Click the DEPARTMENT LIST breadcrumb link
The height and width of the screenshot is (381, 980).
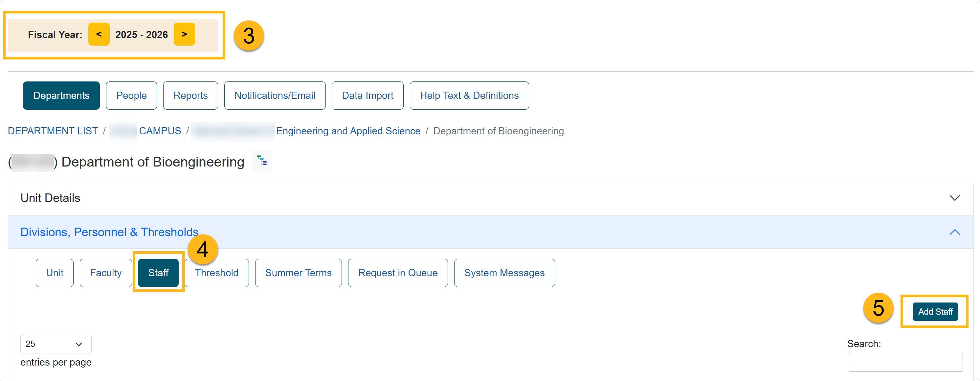click(53, 131)
